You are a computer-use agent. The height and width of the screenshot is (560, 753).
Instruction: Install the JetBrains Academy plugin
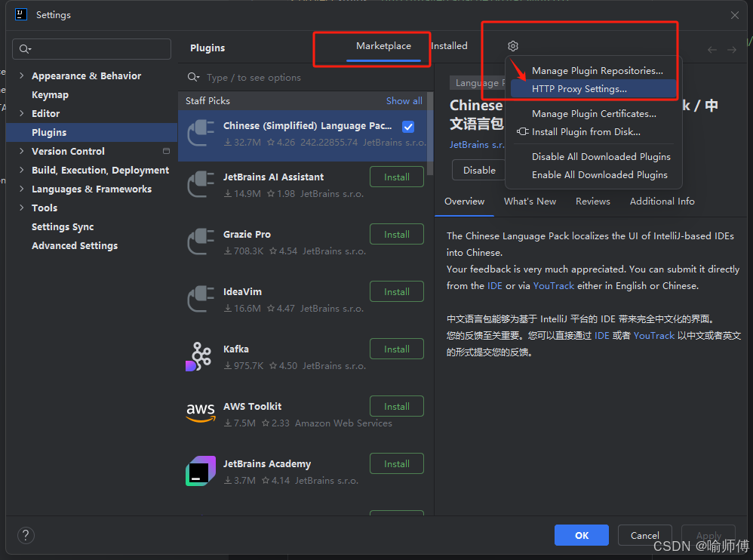point(397,464)
